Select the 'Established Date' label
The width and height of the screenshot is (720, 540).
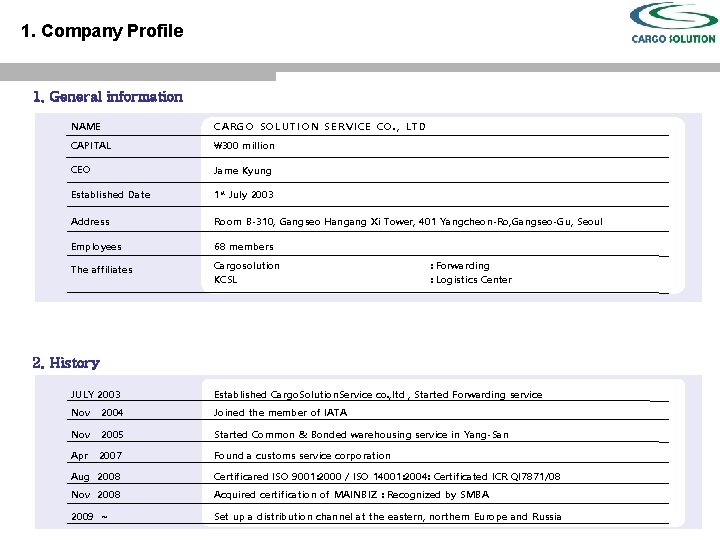click(x=111, y=195)
